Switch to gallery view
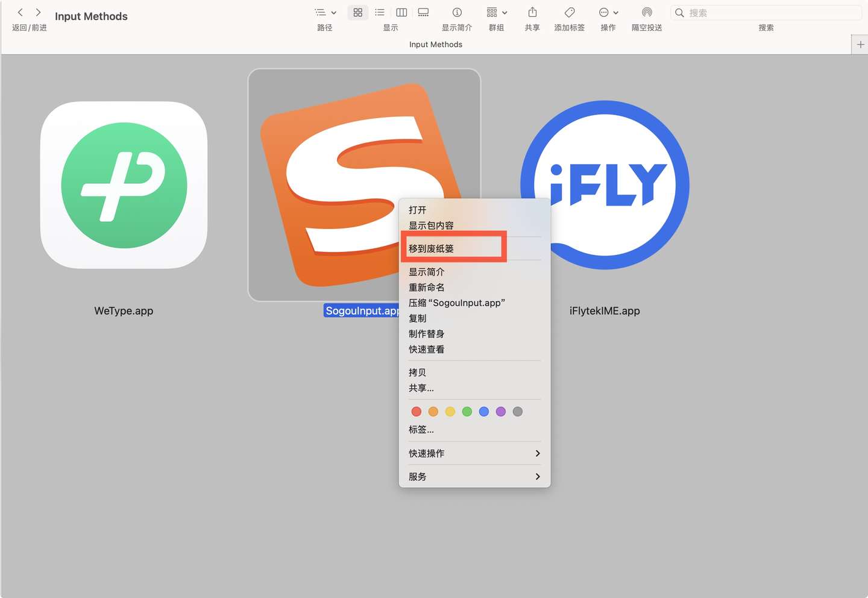Image resolution: width=868 pixels, height=598 pixels. tap(423, 12)
